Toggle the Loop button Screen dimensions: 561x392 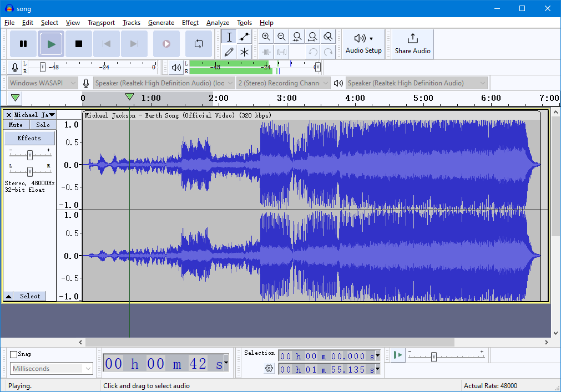(199, 44)
